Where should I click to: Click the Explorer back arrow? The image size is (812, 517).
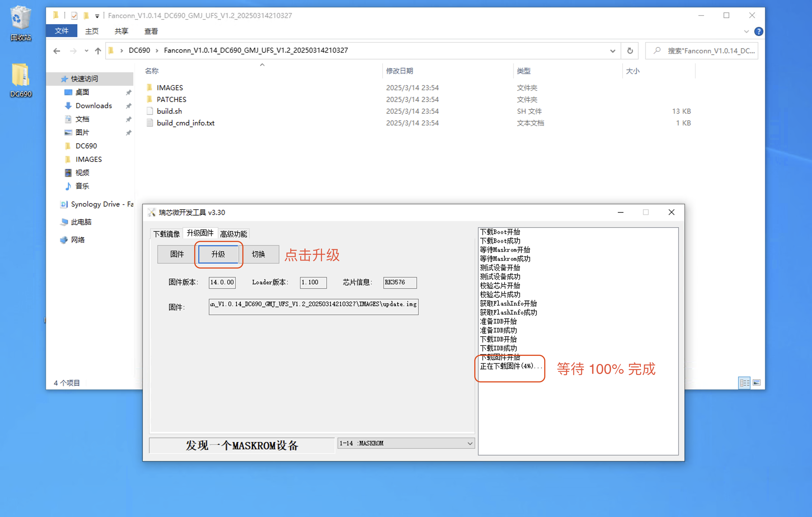pos(57,51)
